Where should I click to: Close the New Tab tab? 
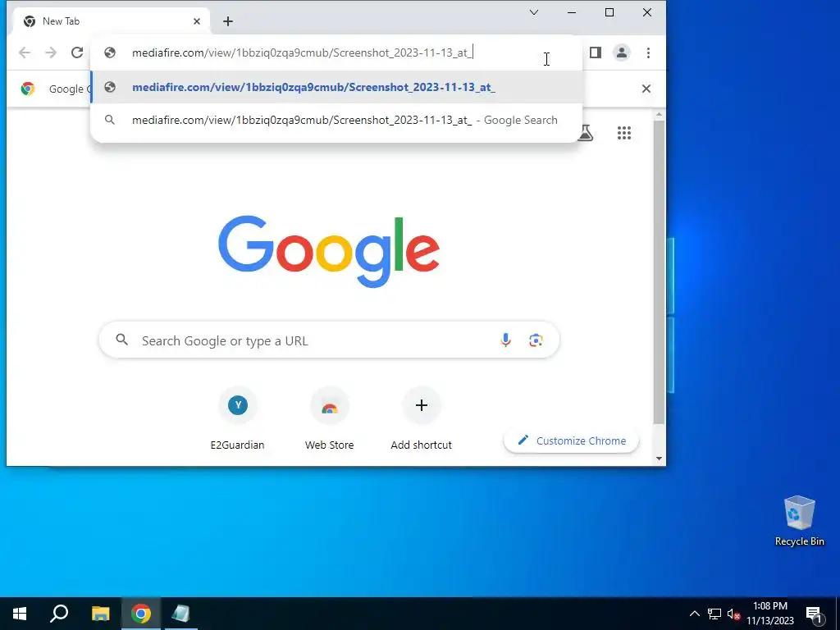coord(197,21)
